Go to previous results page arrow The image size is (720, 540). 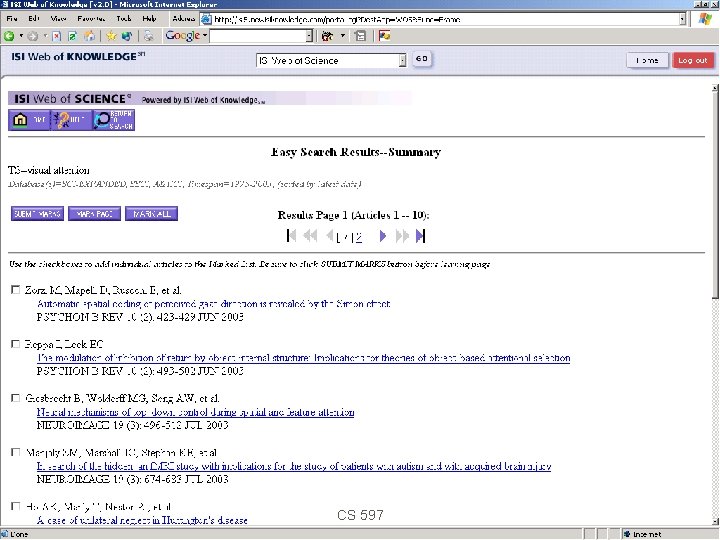(x=329, y=236)
